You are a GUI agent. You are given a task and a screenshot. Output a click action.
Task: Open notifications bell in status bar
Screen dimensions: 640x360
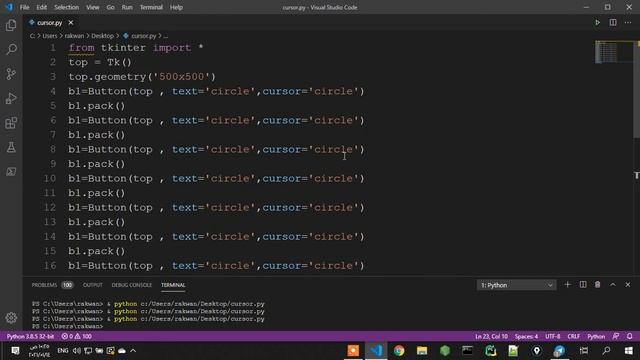click(629, 336)
